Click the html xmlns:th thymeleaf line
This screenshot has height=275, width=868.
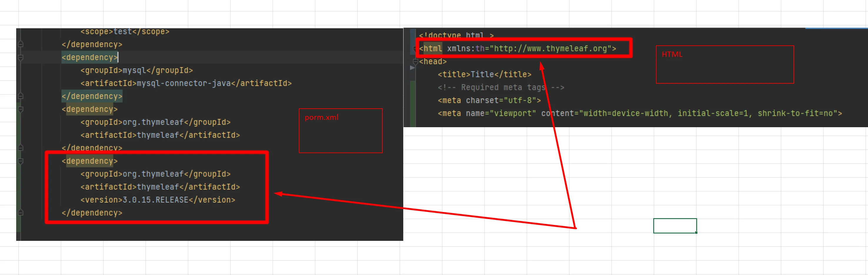point(518,49)
